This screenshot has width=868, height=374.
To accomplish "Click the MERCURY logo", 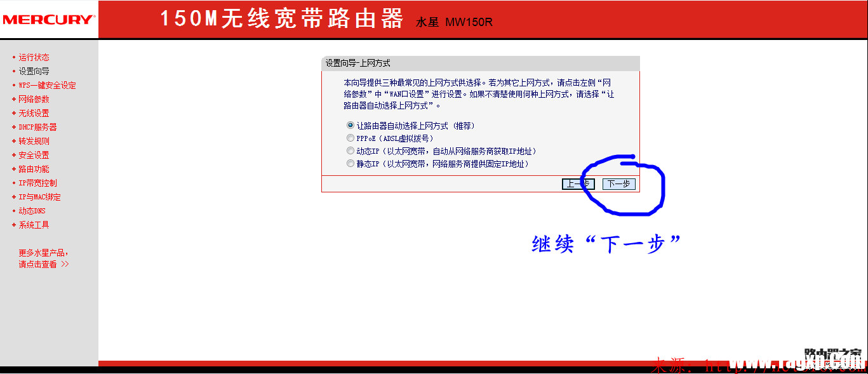I will coord(48,19).
